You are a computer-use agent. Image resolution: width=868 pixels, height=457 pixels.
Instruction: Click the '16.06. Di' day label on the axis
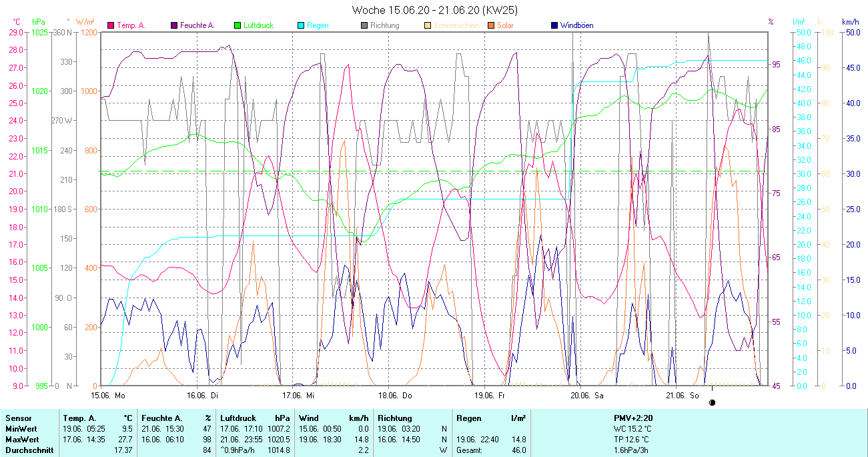coord(202,395)
